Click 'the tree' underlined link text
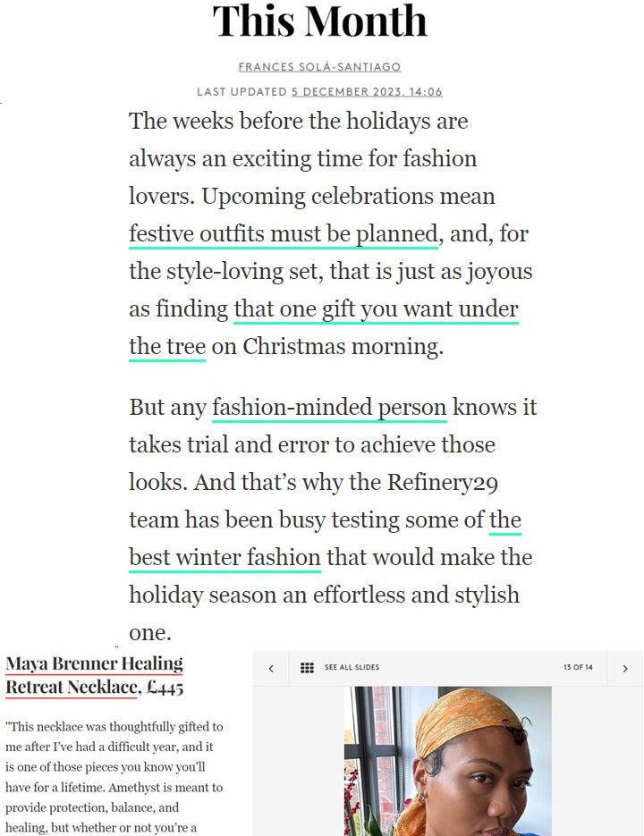The height and width of the screenshot is (836, 644). pyautogui.click(x=167, y=347)
